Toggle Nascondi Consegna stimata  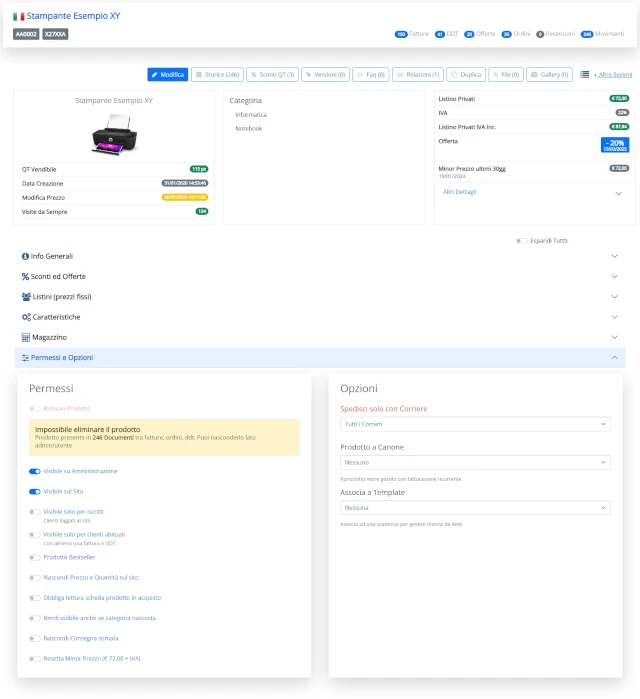(x=34, y=638)
